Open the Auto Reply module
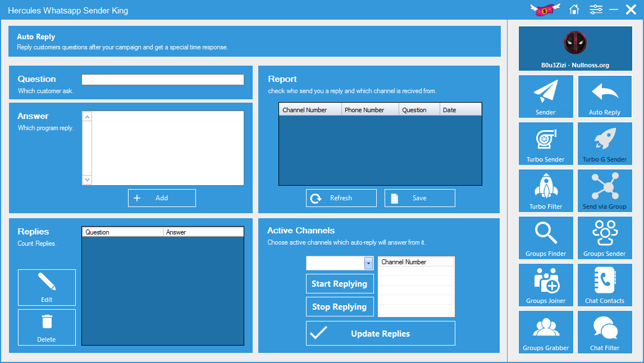The height and width of the screenshot is (363, 644). coord(605,97)
